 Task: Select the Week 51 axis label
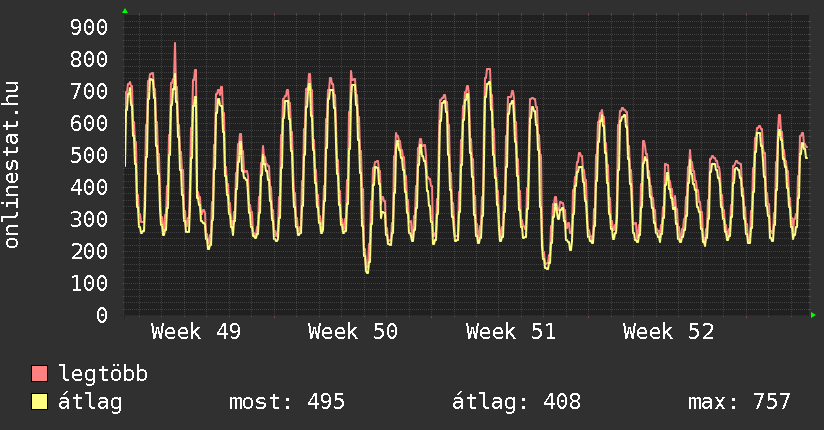(x=510, y=332)
